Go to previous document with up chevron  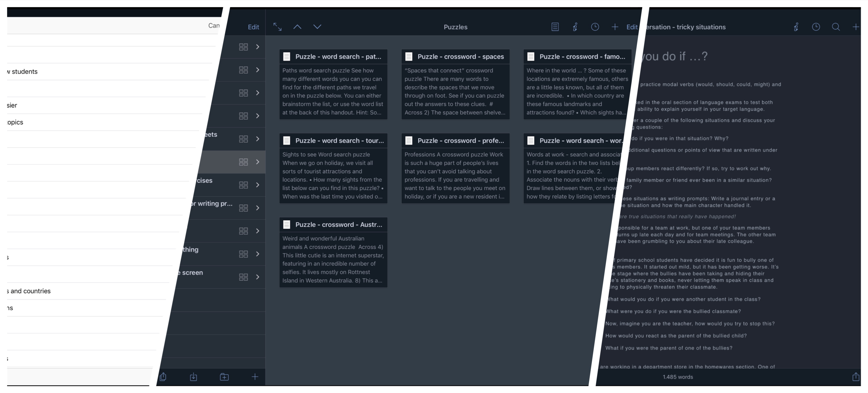297,27
